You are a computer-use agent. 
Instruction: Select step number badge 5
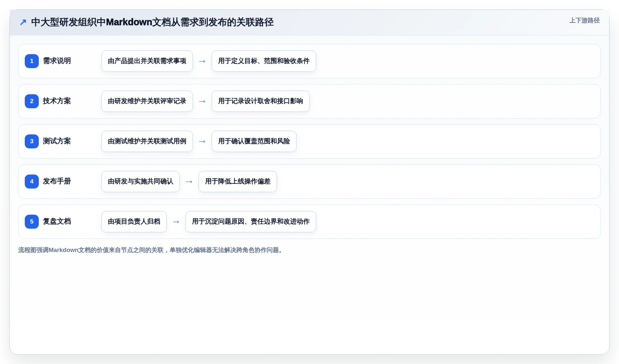32,222
